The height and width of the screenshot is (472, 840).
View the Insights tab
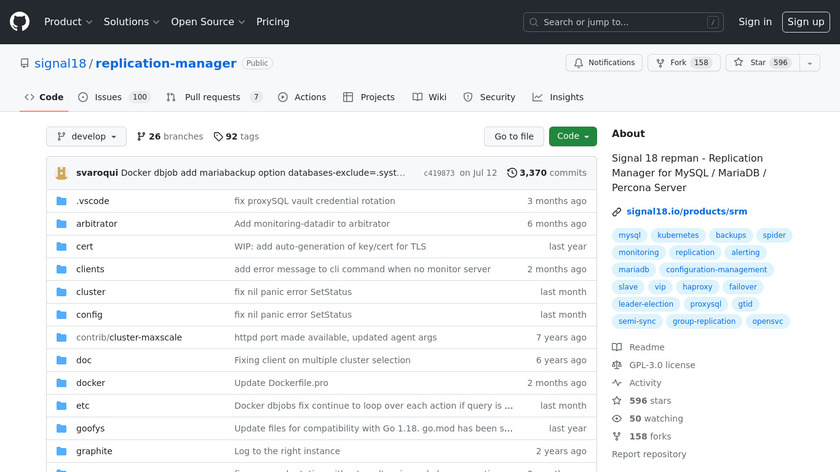tap(558, 97)
